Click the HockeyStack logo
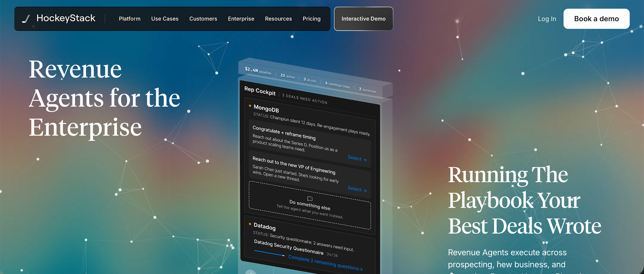This screenshot has width=644, height=274. 58,19
